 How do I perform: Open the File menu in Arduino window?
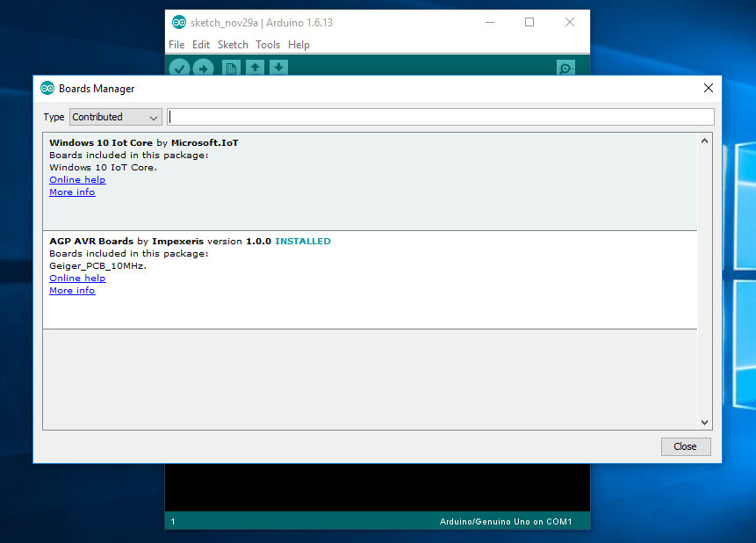(x=176, y=45)
